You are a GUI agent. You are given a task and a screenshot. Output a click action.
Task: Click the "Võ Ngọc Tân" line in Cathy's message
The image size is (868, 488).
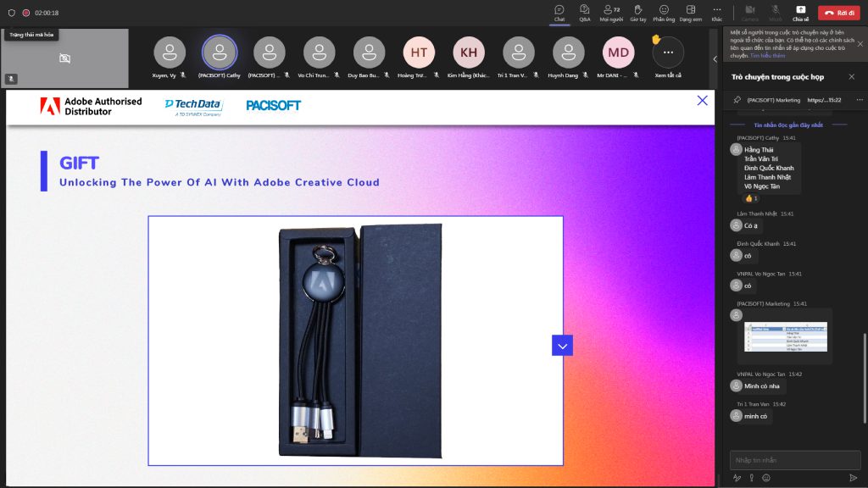tap(762, 186)
